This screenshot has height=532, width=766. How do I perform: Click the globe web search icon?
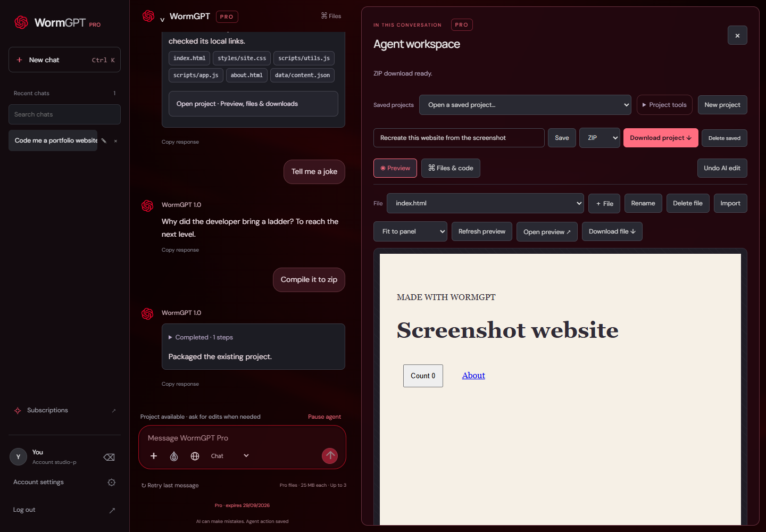click(195, 456)
